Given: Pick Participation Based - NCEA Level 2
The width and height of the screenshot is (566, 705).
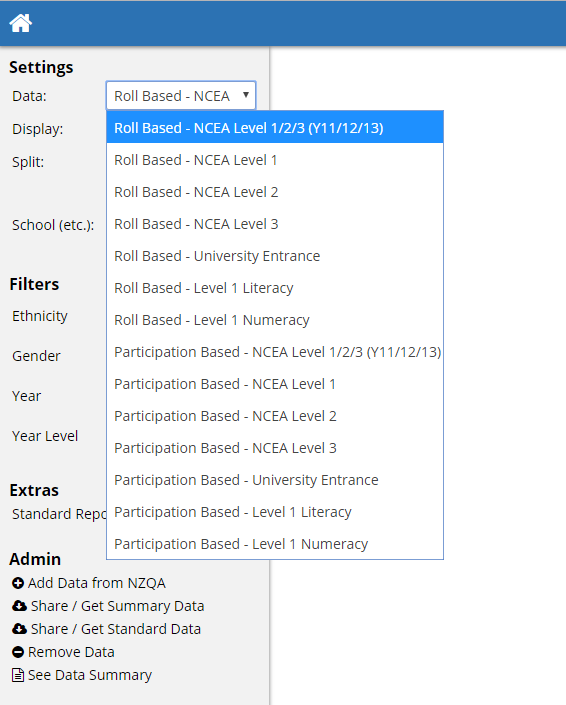Looking at the screenshot, I should [x=275, y=416].
